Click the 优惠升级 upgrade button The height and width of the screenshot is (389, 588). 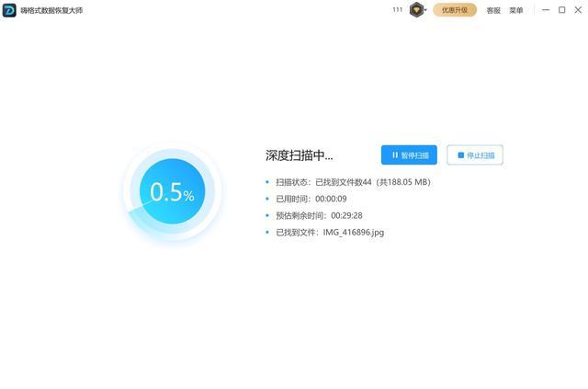coord(455,10)
